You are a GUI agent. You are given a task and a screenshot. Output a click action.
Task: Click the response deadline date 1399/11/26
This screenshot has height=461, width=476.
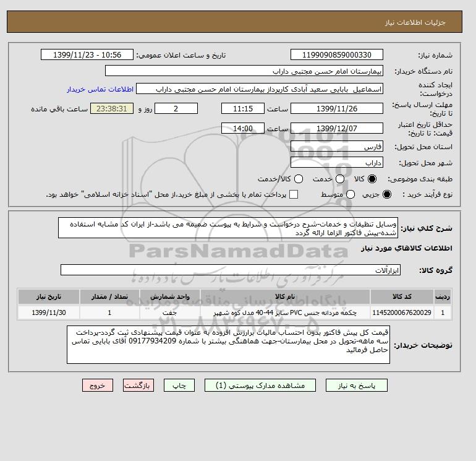337,108
